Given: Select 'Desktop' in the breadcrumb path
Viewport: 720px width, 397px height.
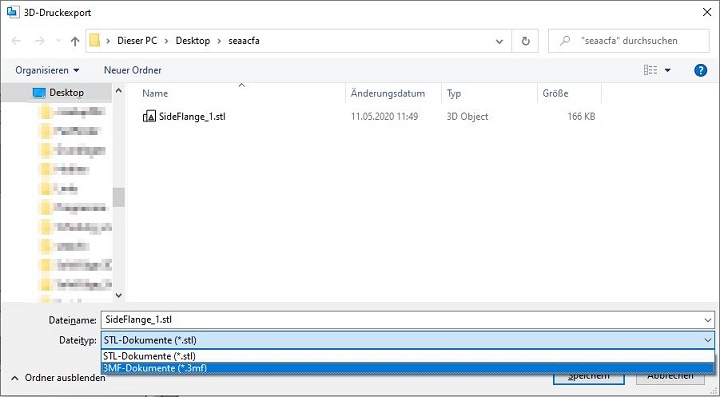Looking at the screenshot, I should click(x=192, y=41).
